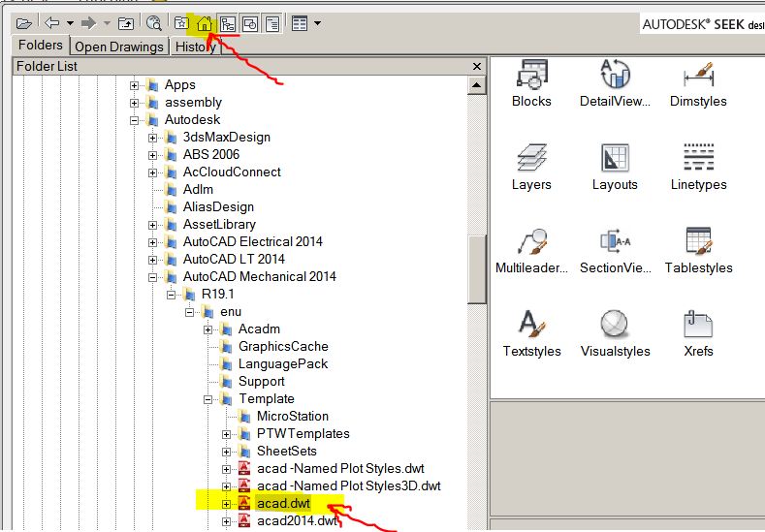Close the Folder List panel
This screenshot has height=532, width=765.
click(x=477, y=66)
